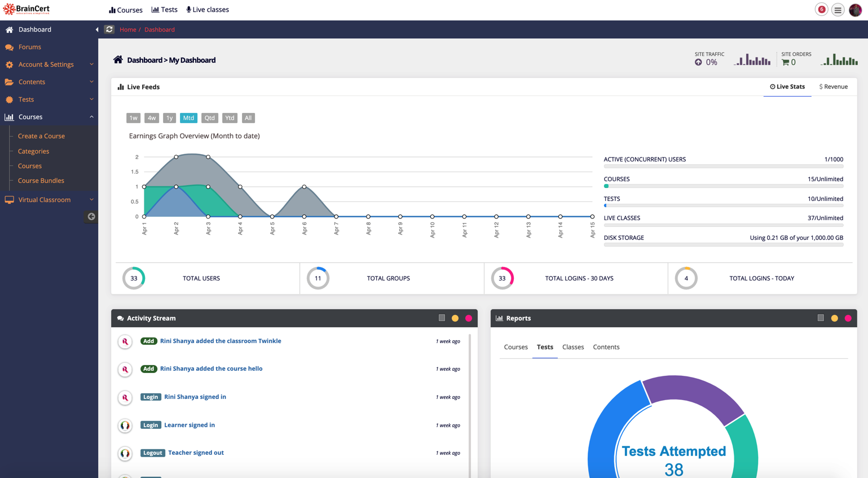Click the refresh icon next to the breadcrumb
868x478 pixels.
coord(109,29)
